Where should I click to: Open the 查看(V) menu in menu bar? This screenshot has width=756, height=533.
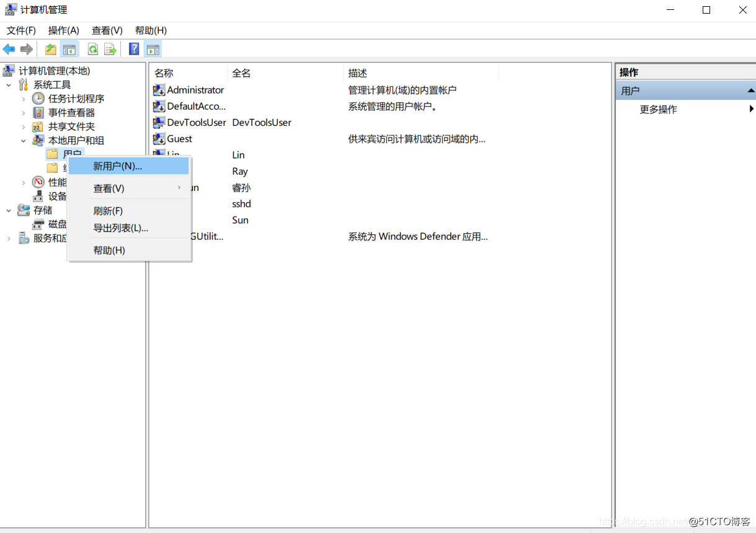107,30
